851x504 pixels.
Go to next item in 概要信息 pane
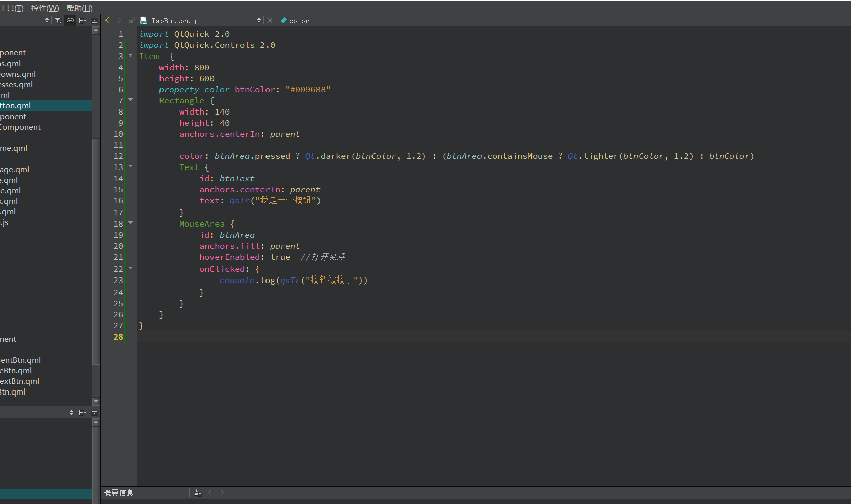coord(222,493)
